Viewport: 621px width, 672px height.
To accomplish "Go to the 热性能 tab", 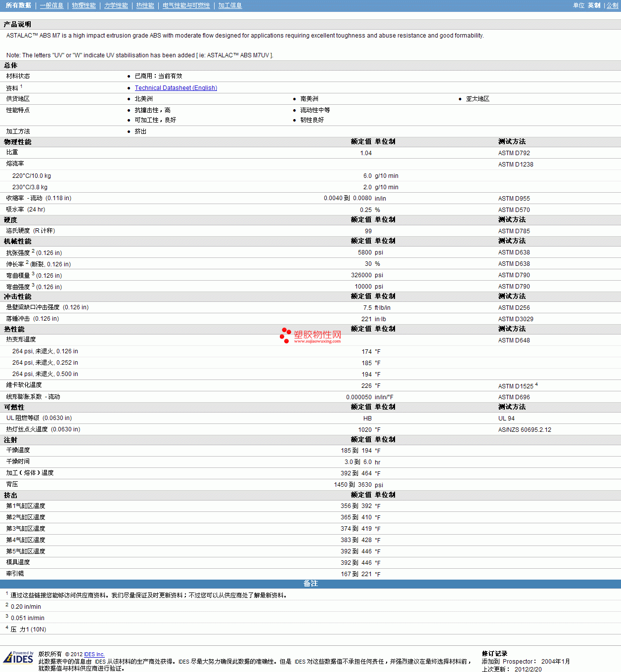I will coord(145,5).
